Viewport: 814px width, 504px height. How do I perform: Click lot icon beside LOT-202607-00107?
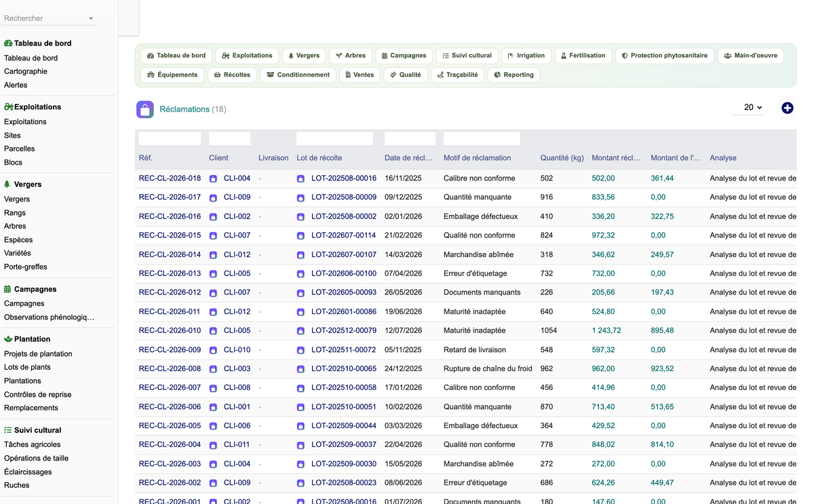click(301, 255)
